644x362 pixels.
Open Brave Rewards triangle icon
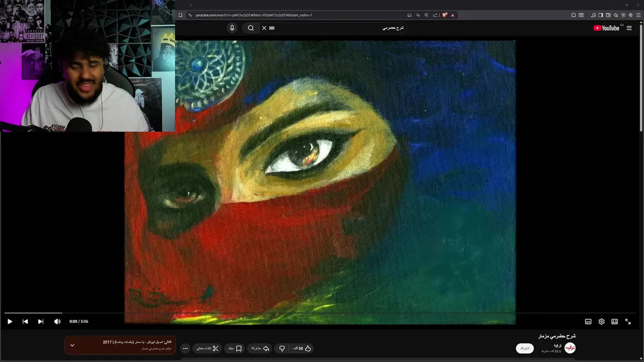pyautogui.click(x=452, y=15)
